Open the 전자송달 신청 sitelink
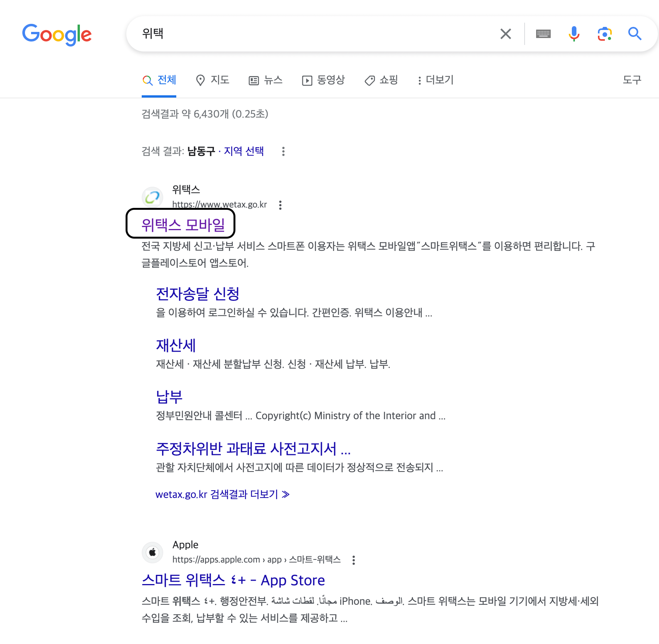 click(x=198, y=294)
